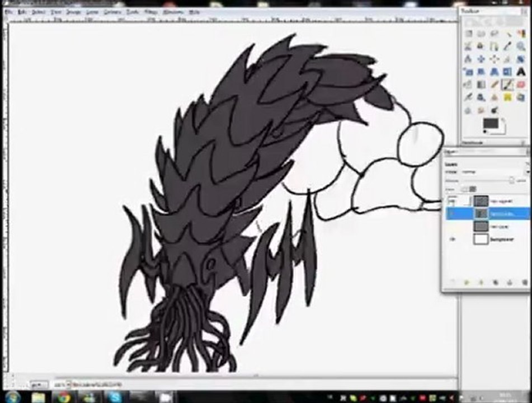532x403 pixels.
Task: Toggle the Lock alpha channel checkbox
Action: 472,189
